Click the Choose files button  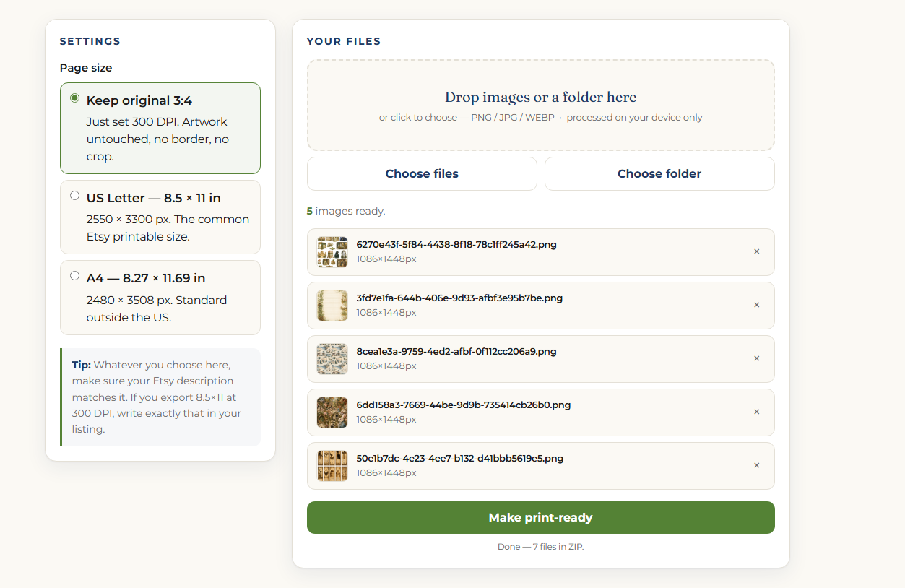(422, 174)
